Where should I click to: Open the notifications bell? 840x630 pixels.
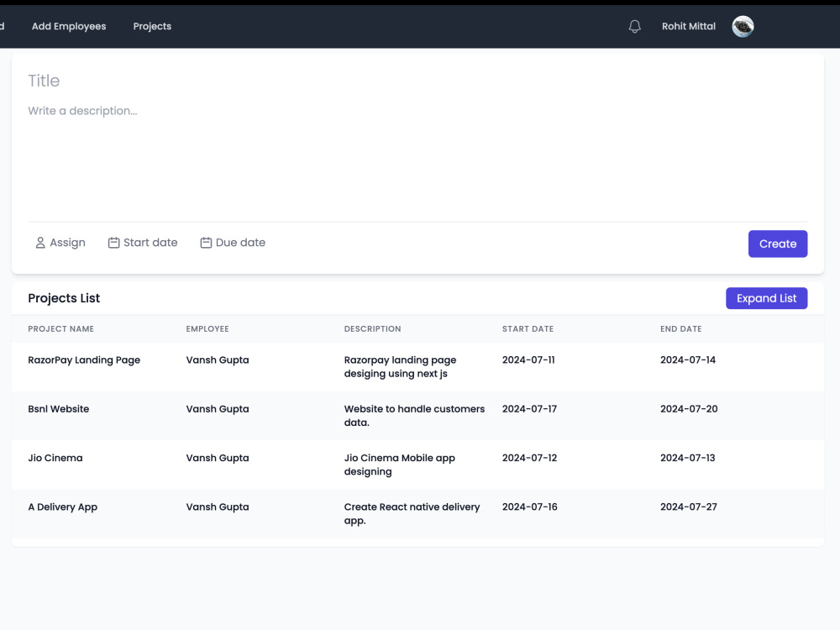[x=634, y=26]
